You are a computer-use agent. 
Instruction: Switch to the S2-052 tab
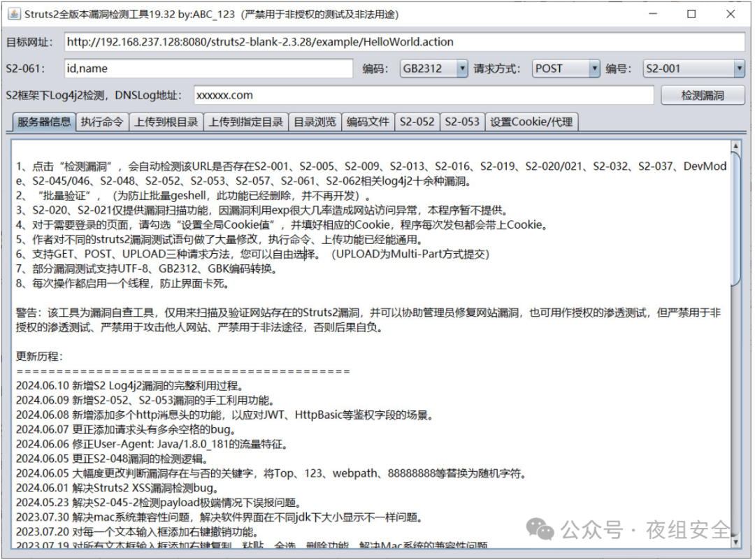pos(417,122)
